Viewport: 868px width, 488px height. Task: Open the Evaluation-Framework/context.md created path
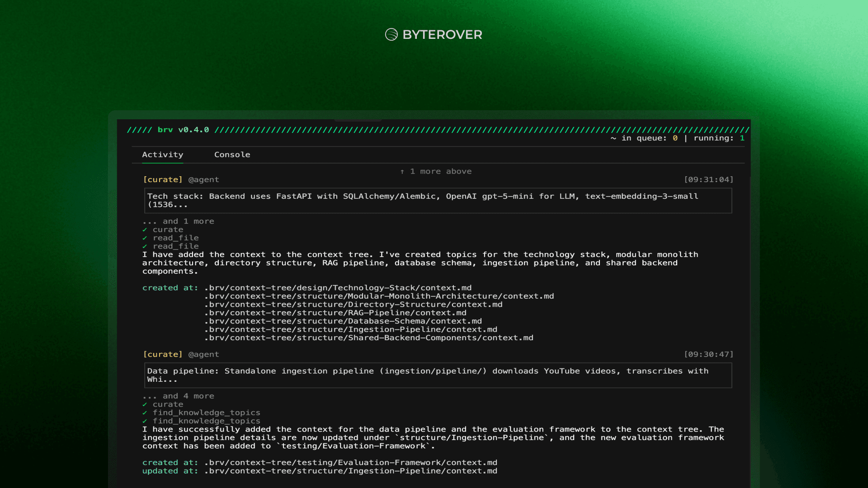coord(350,463)
